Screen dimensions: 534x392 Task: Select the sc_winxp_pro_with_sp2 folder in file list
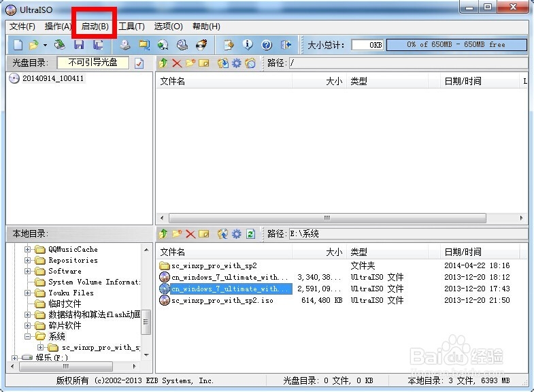point(214,265)
